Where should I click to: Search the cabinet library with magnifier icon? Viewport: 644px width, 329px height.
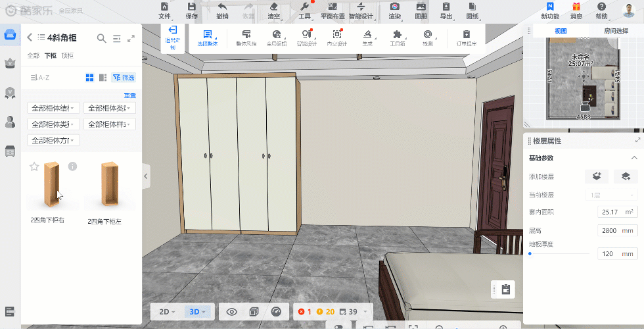point(101,38)
